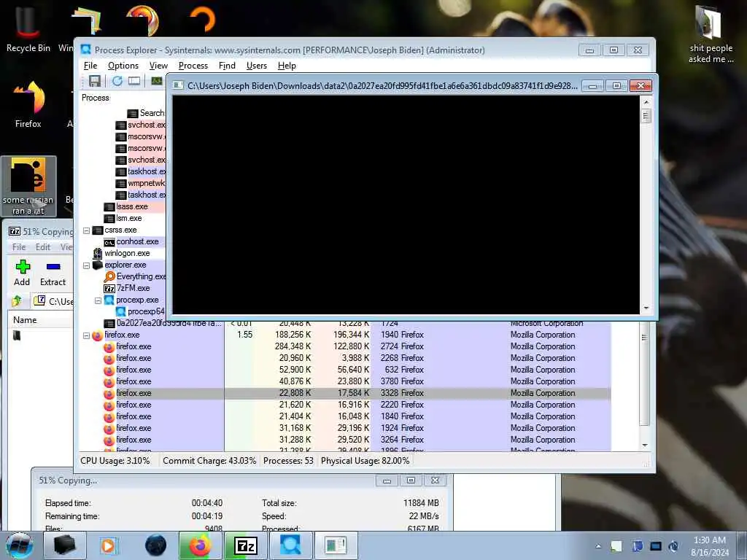Collapse the procexp.exe tree node
Screen dimensions: 747x560
click(x=98, y=300)
